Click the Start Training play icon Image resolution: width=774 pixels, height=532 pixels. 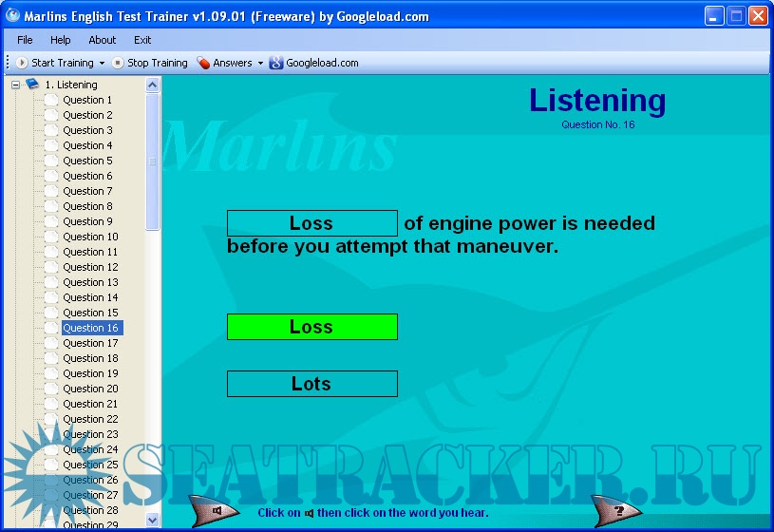pyautogui.click(x=22, y=63)
